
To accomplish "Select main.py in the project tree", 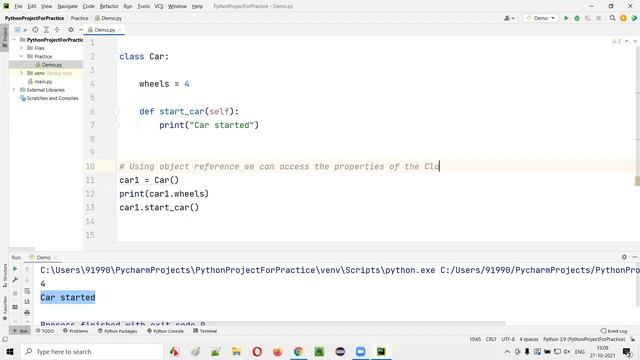I will pos(43,82).
